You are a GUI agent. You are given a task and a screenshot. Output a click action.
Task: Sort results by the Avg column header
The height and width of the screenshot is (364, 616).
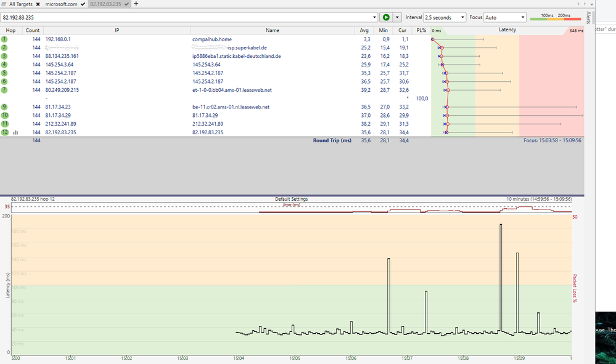point(363,30)
